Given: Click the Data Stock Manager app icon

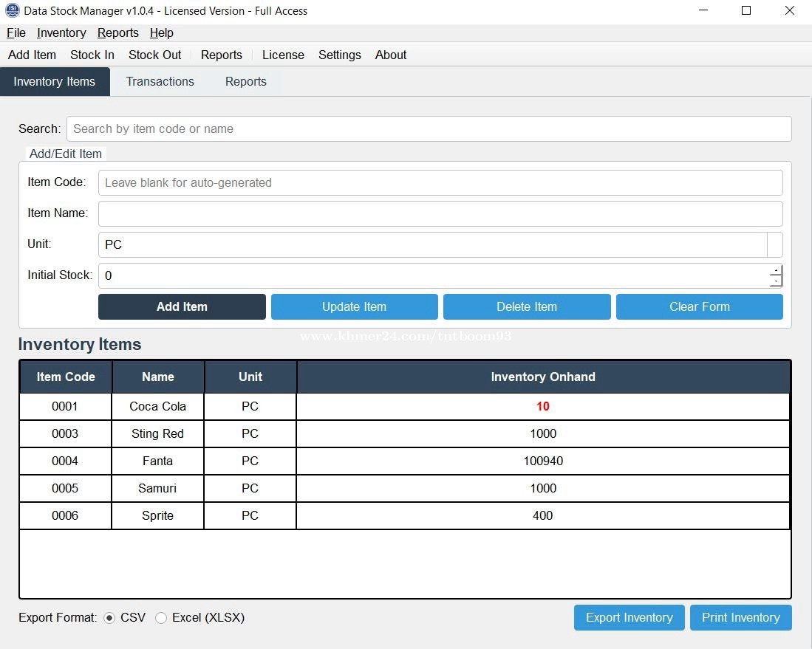Looking at the screenshot, I should pyautogui.click(x=12, y=10).
